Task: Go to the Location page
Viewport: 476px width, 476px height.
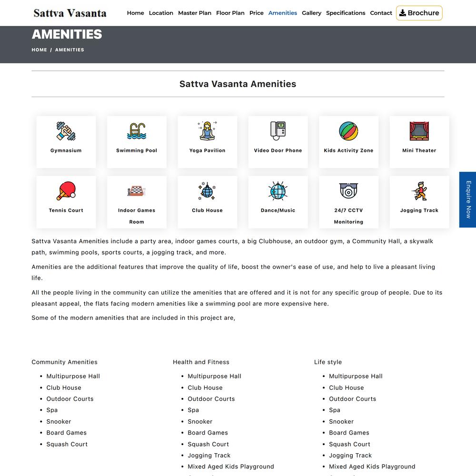Action: click(x=161, y=13)
